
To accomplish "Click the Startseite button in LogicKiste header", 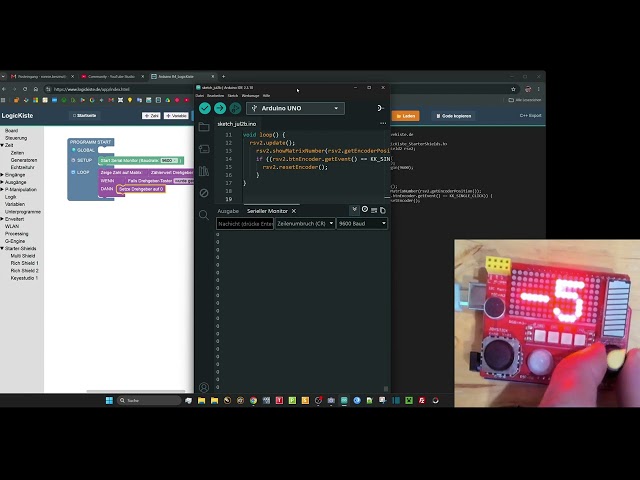I will (84, 116).
